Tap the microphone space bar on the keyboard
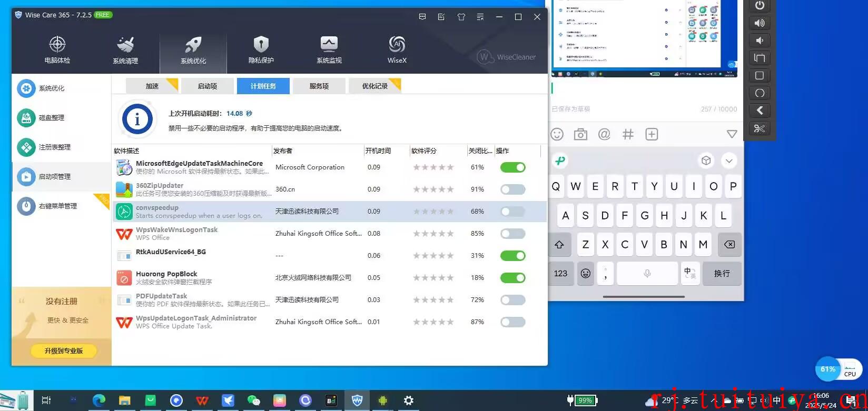 [x=647, y=274]
